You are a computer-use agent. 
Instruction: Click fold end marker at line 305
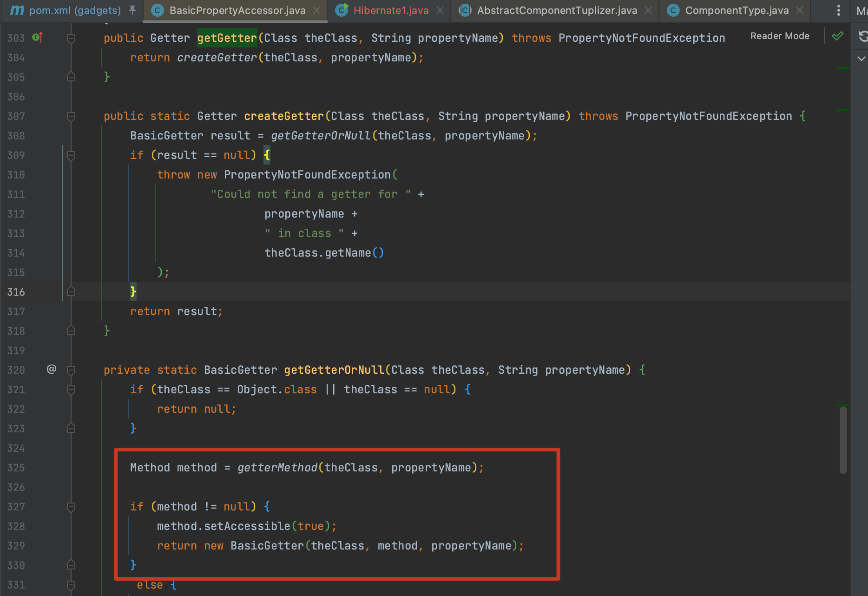[71, 77]
